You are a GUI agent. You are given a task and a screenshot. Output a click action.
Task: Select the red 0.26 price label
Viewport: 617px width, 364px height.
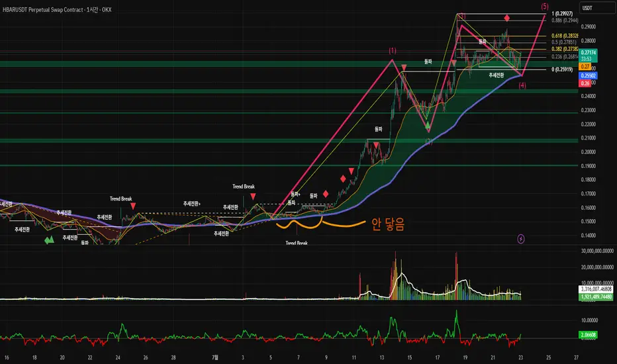[585, 83]
